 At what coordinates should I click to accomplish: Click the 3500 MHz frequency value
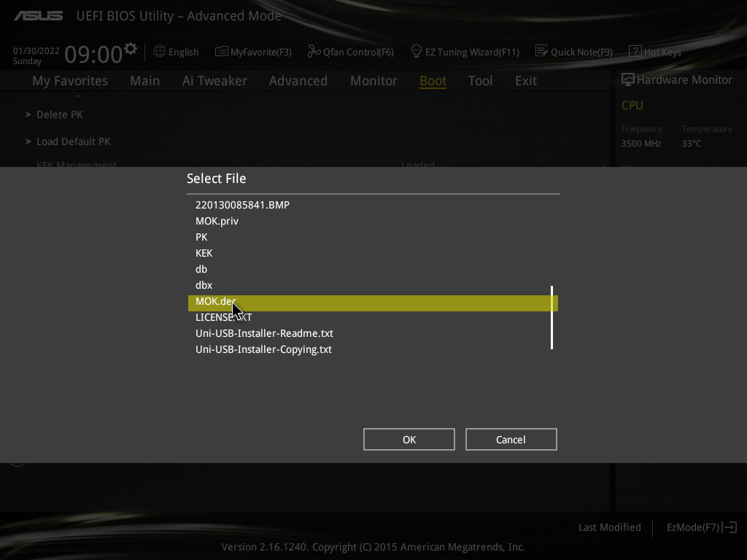(x=640, y=144)
